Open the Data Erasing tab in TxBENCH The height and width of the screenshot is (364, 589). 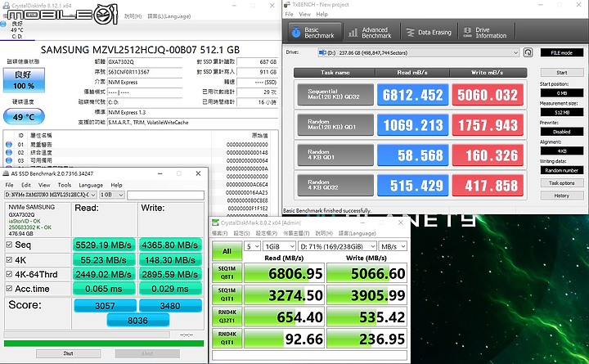tap(429, 32)
